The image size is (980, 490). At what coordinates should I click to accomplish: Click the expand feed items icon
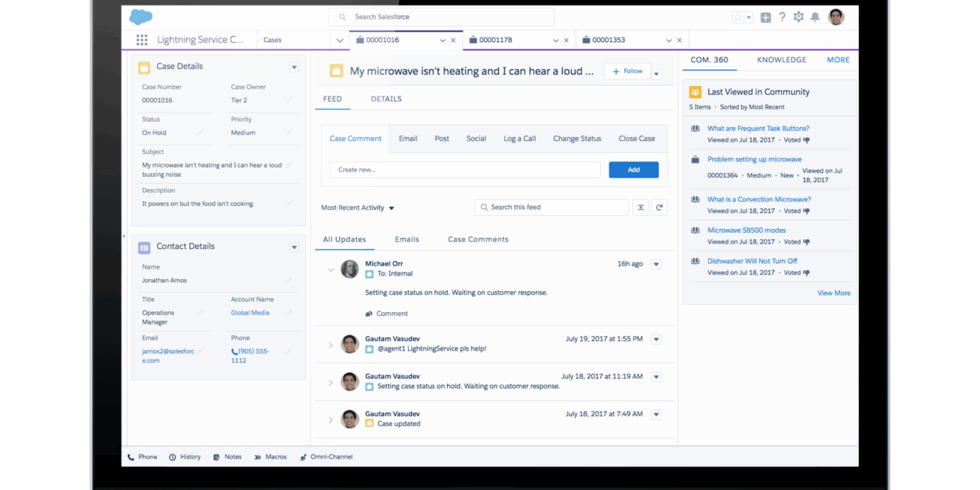point(640,207)
